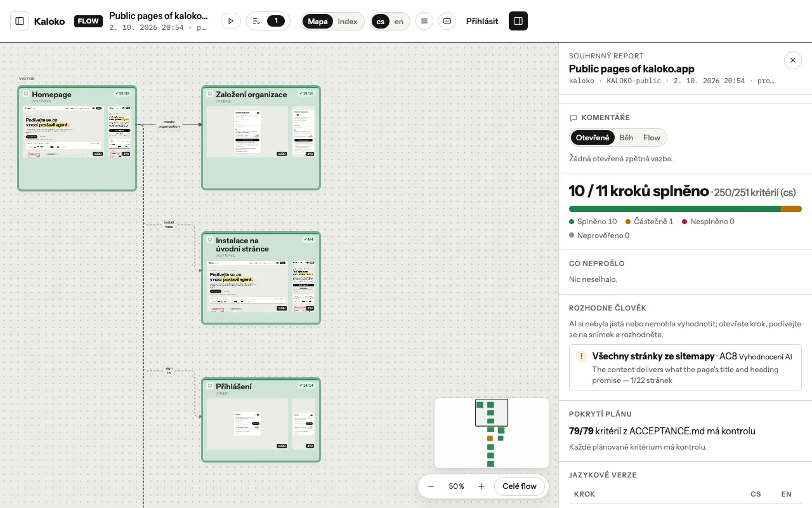Click the Přihlásit login button
Image resolution: width=812 pixels, height=508 pixels.
pyautogui.click(x=482, y=21)
